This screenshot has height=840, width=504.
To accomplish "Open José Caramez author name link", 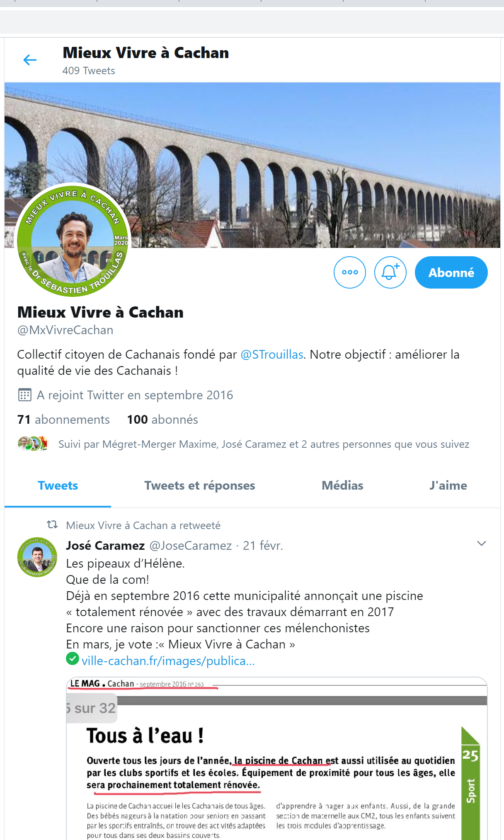I will [105, 546].
